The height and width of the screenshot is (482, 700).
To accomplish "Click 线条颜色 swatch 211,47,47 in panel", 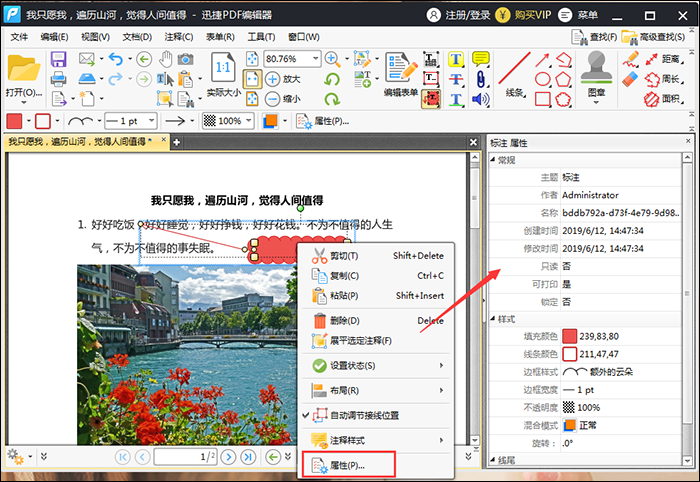I will point(569,354).
